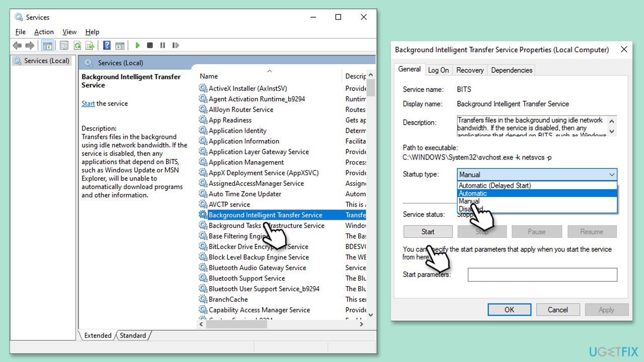
Task: Click the description box scroll down arrow
Action: click(x=612, y=131)
